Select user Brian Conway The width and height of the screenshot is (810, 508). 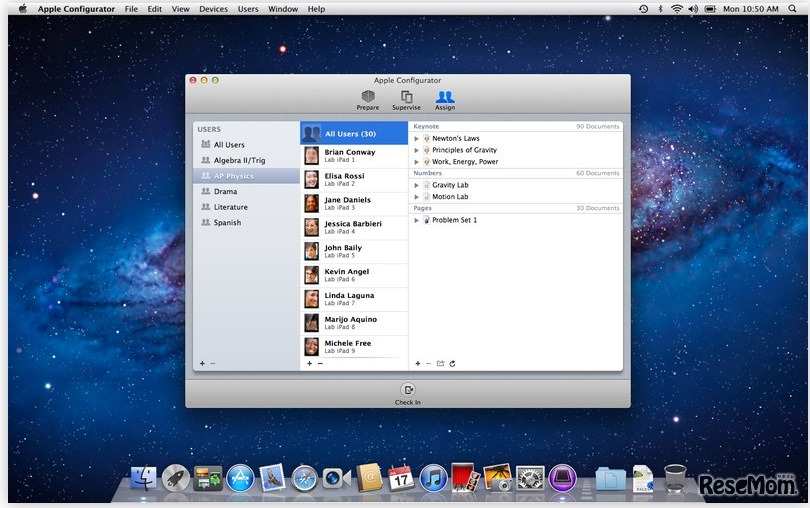click(x=354, y=156)
